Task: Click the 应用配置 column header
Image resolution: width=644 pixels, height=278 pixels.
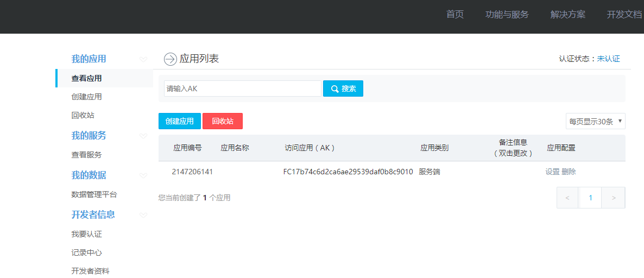Action: pyautogui.click(x=561, y=148)
